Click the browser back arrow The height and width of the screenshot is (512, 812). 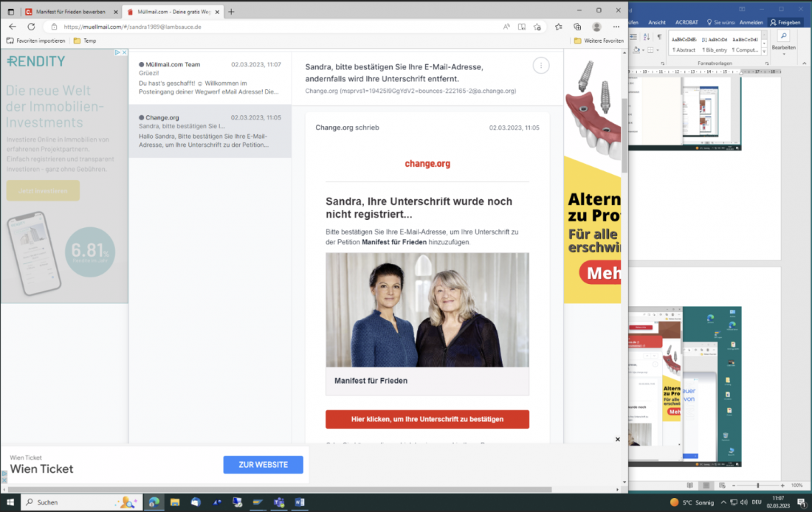click(x=12, y=27)
